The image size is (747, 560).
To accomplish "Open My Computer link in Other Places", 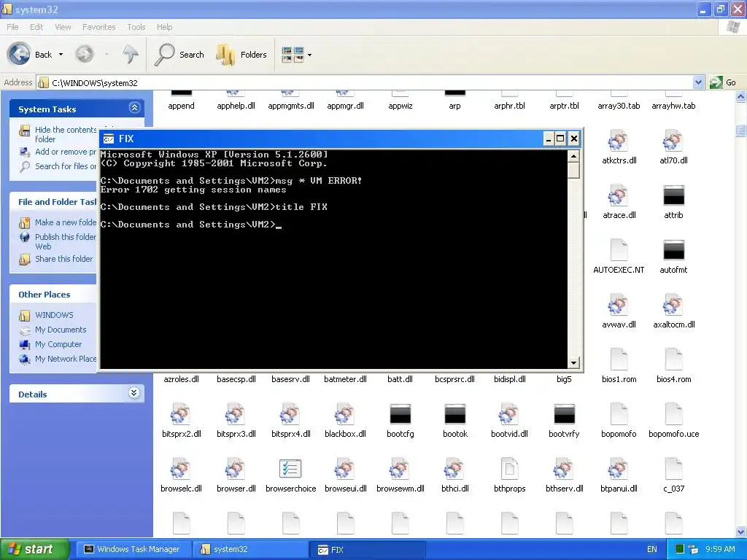I will (x=58, y=344).
